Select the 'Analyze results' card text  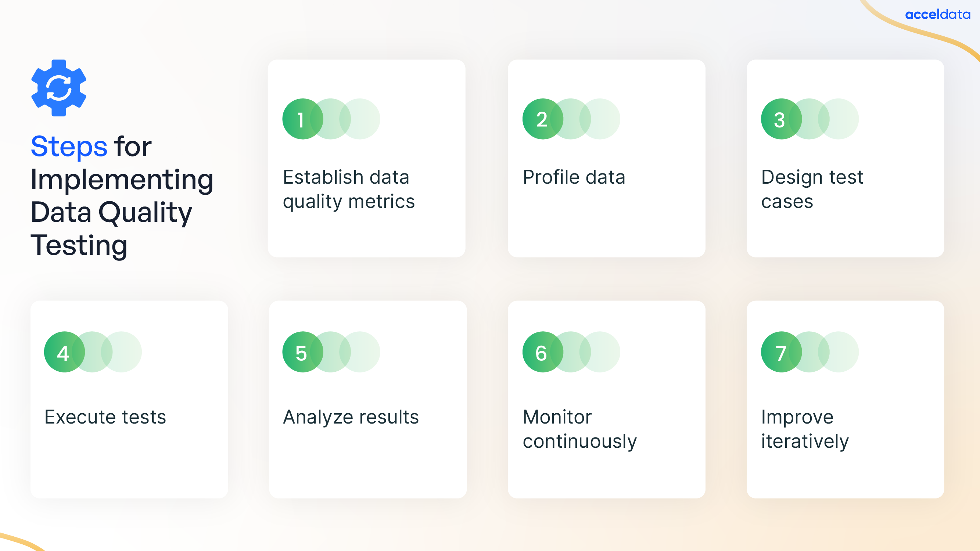(x=351, y=417)
